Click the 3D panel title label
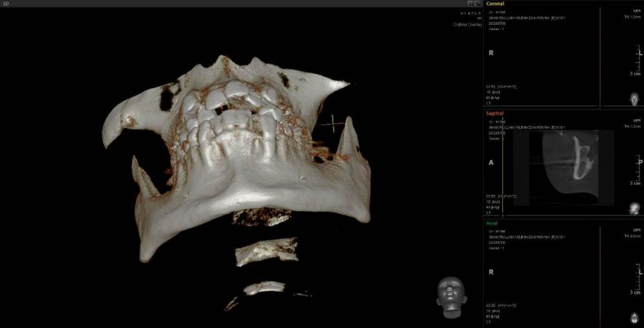 tap(5, 3)
